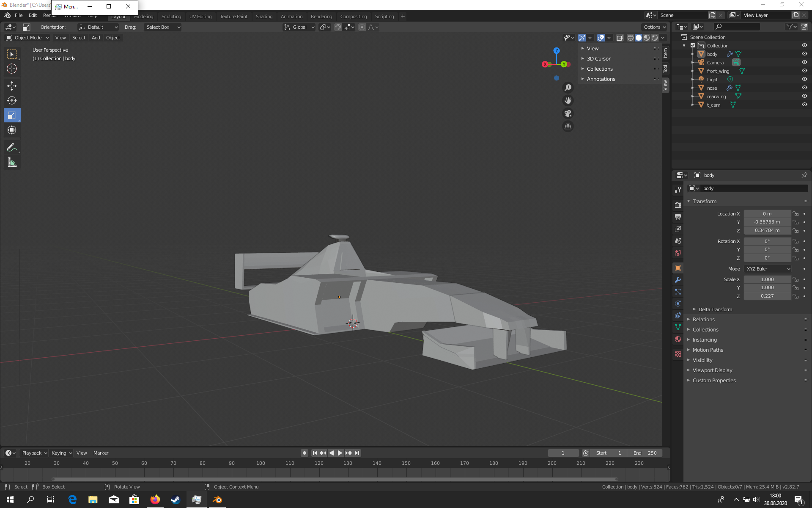Open the Texture properties checker icon
812x508 pixels.
click(x=678, y=354)
